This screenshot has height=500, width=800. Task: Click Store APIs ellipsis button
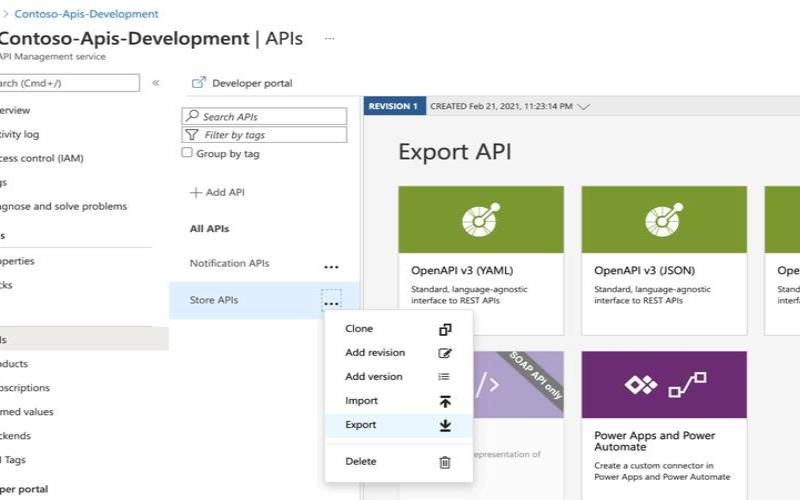pyautogui.click(x=331, y=301)
